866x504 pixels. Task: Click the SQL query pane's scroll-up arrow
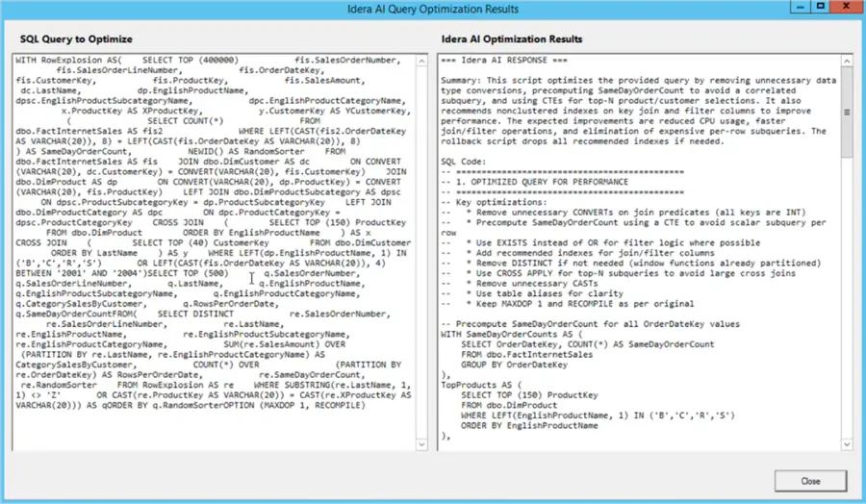(421, 61)
